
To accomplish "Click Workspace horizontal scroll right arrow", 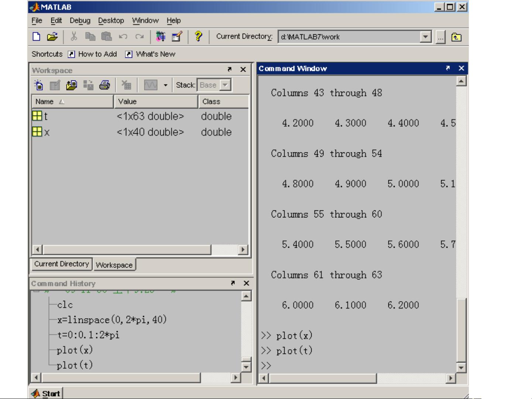I will point(243,250).
